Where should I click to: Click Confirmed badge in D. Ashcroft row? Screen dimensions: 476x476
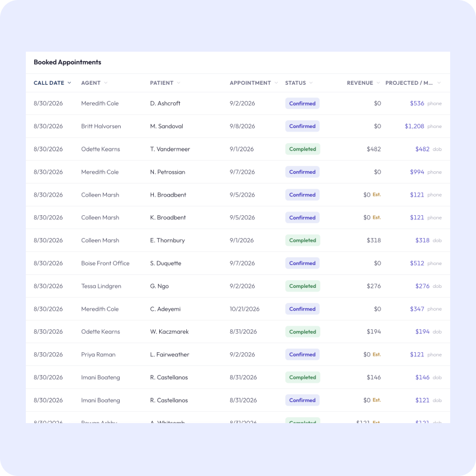tap(302, 103)
